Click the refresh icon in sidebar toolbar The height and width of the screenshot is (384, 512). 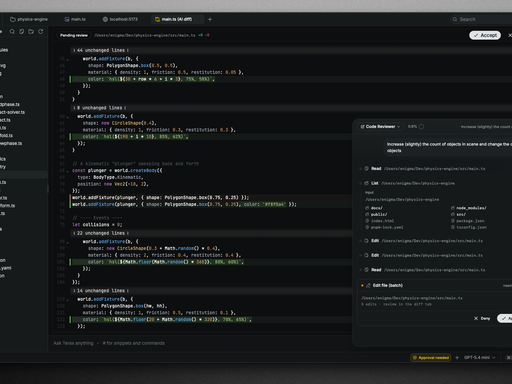click(x=41, y=32)
